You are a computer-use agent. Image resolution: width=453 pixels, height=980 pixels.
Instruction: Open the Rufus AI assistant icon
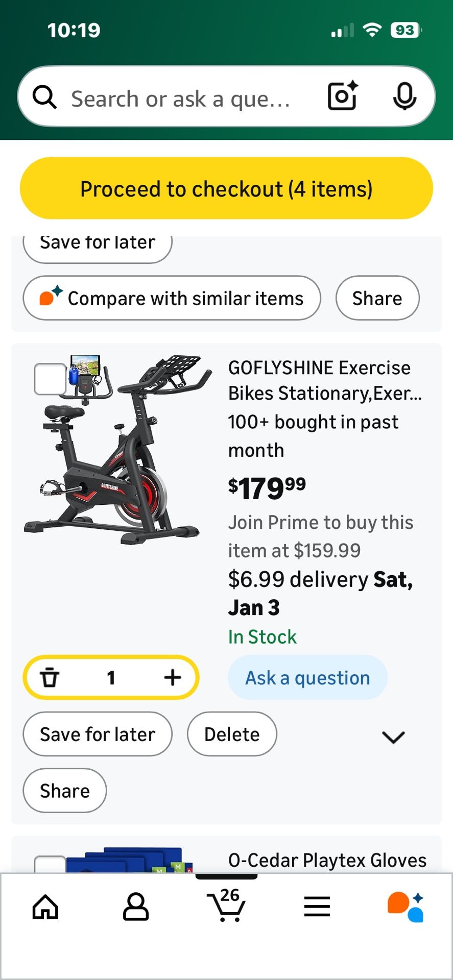click(406, 907)
